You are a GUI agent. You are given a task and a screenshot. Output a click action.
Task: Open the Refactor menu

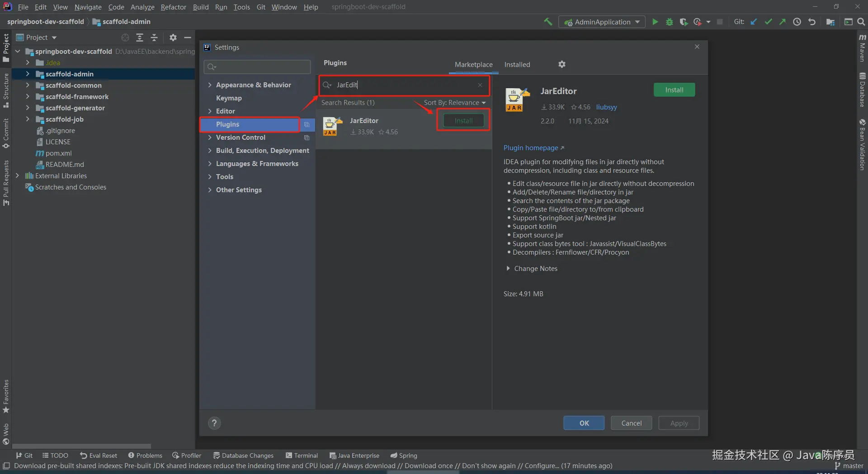pos(173,7)
